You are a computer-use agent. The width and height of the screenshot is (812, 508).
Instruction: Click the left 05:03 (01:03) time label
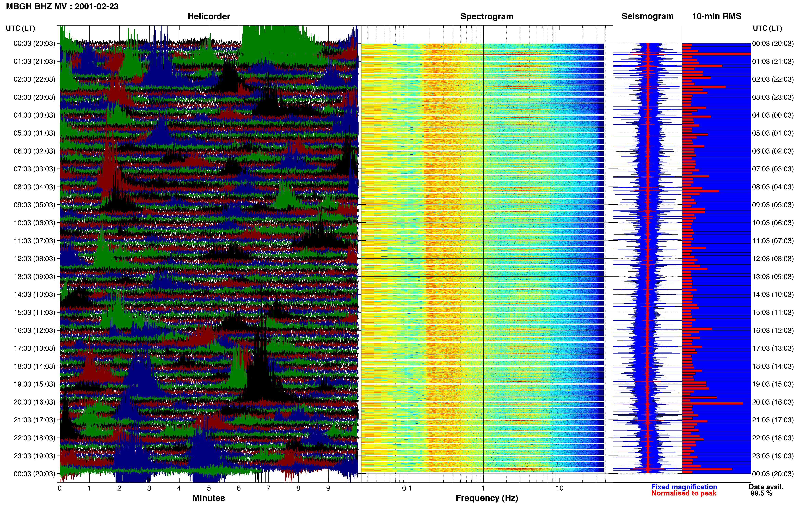(34, 133)
